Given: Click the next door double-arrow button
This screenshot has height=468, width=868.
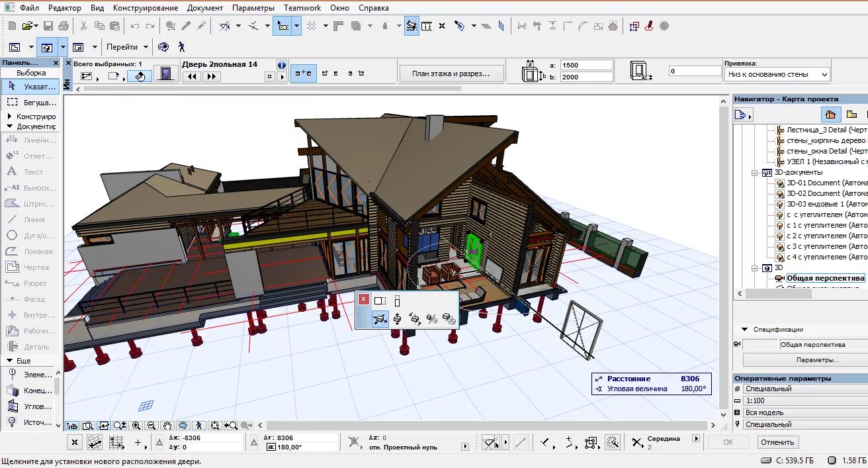Looking at the screenshot, I should click(212, 77).
